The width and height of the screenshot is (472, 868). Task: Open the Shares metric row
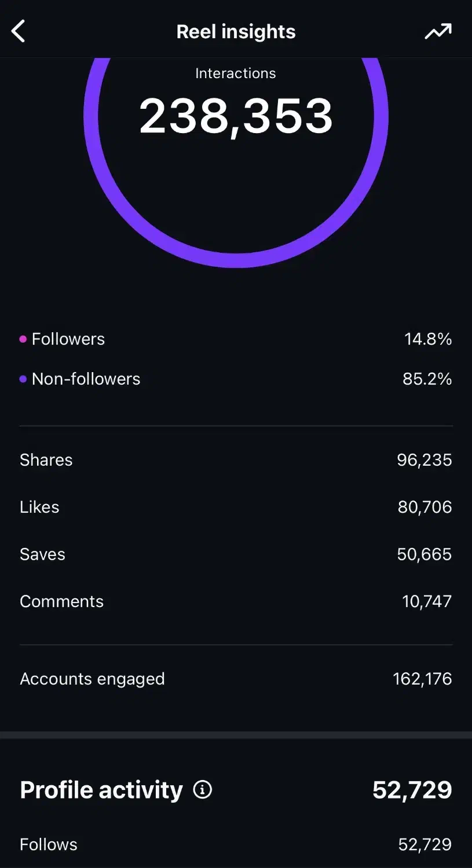(236, 460)
